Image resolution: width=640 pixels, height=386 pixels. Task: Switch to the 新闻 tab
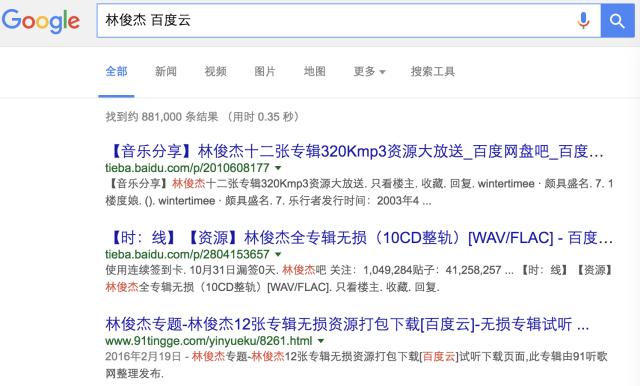(166, 71)
